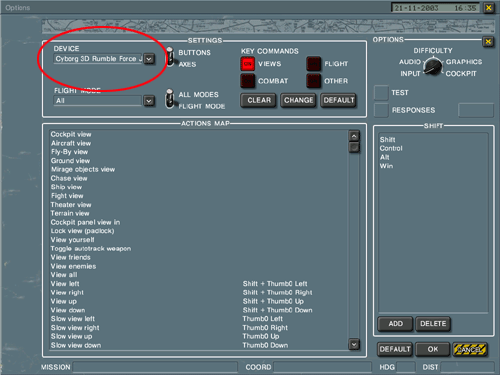Turn the options category rotary knob
500x375 pixels.
tap(433, 66)
